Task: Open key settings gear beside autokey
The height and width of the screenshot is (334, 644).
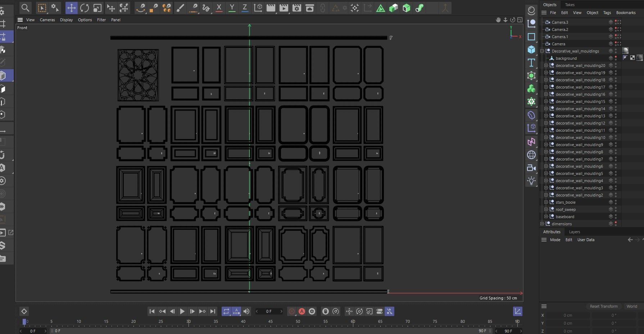Action: click(x=312, y=311)
